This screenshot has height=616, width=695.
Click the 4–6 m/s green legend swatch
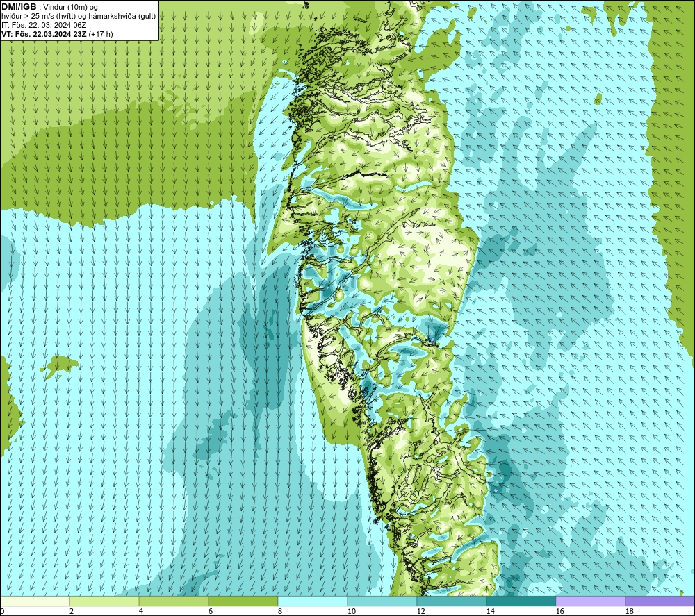[x=173, y=601]
